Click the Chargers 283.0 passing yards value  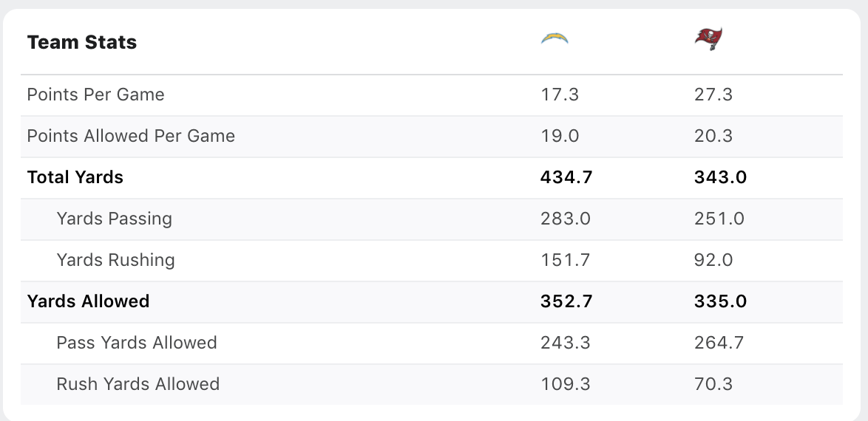pos(566,219)
